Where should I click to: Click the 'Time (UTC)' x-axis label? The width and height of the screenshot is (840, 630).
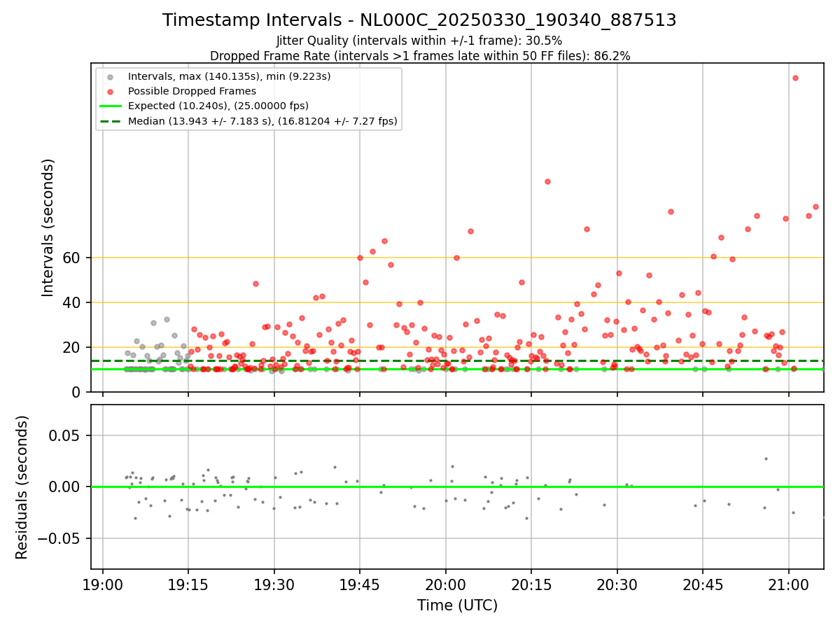(457, 605)
